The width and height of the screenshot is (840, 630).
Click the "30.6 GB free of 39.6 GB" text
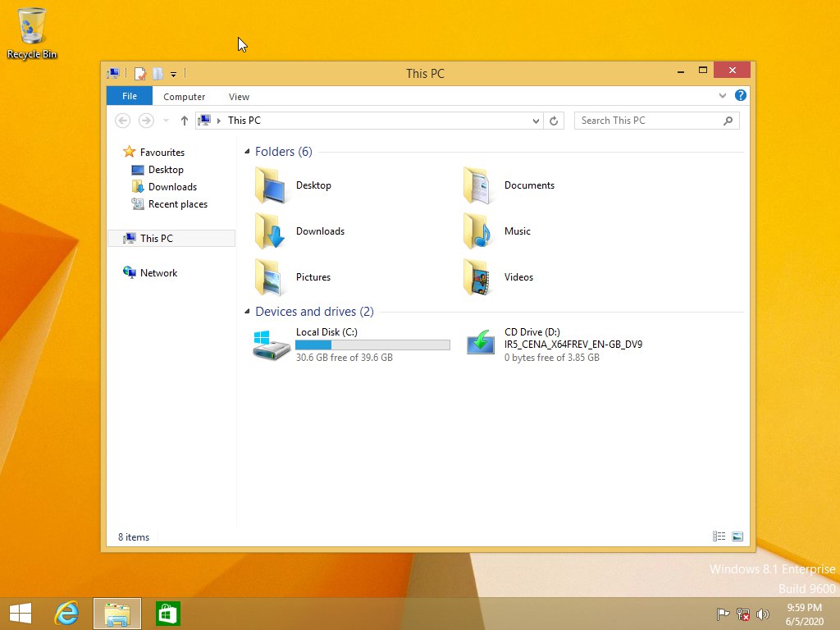pyautogui.click(x=344, y=358)
